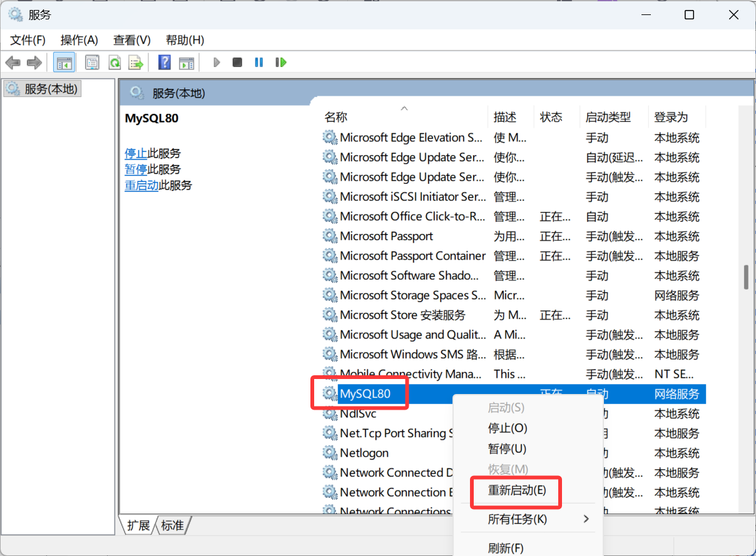Screen dimensions: 756x556
Task: Select Net.Tcp Port Sharing service
Action: click(396, 433)
